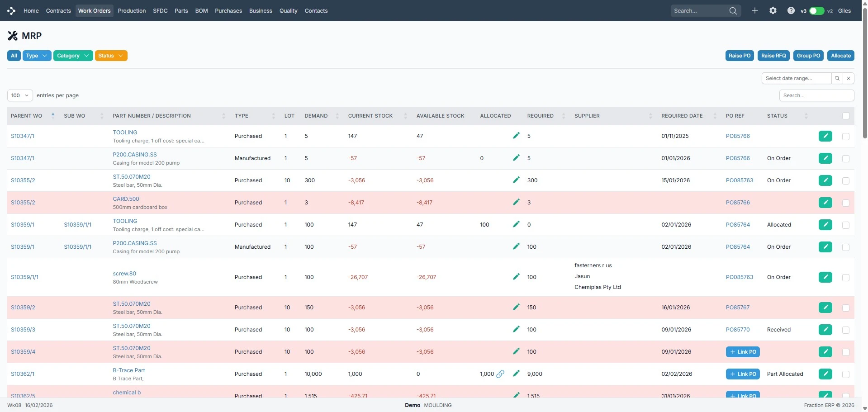Open the Status filter dropdown
Viewport: 868px width, 412px height.
(x=111, y=56)
